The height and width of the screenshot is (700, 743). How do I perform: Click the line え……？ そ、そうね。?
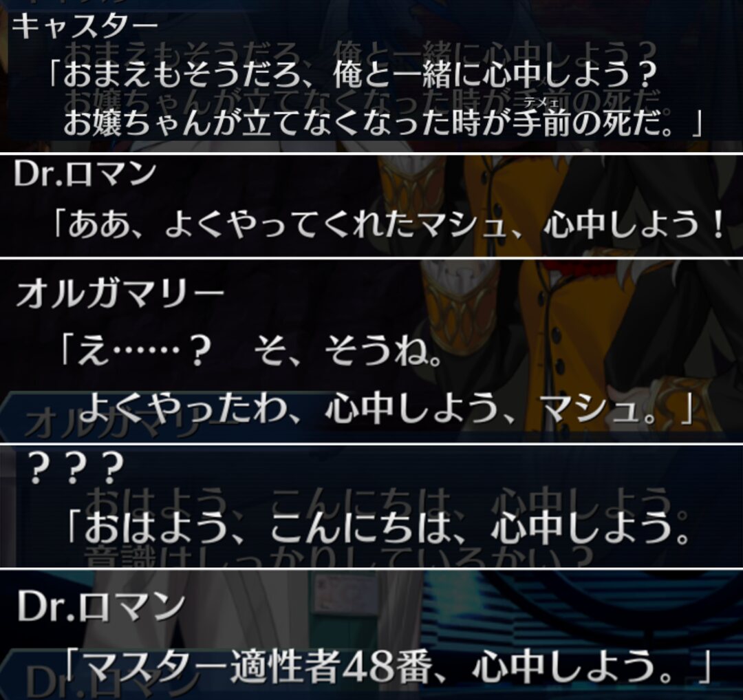pos(250,352)
